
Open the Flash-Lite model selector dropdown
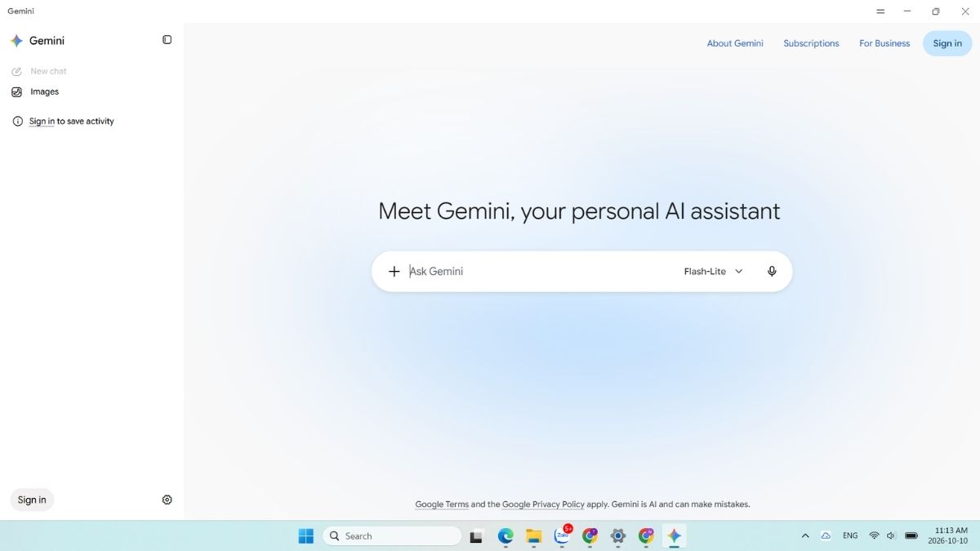point(714,271)
